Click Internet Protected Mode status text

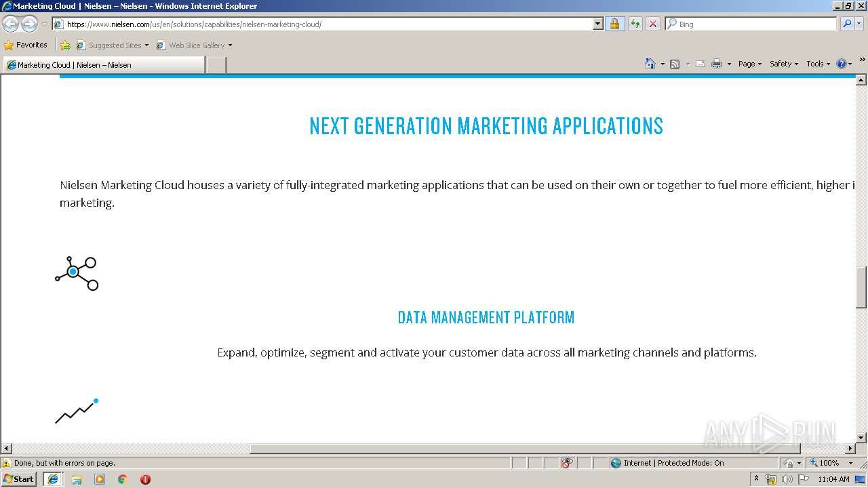(673, 463)
